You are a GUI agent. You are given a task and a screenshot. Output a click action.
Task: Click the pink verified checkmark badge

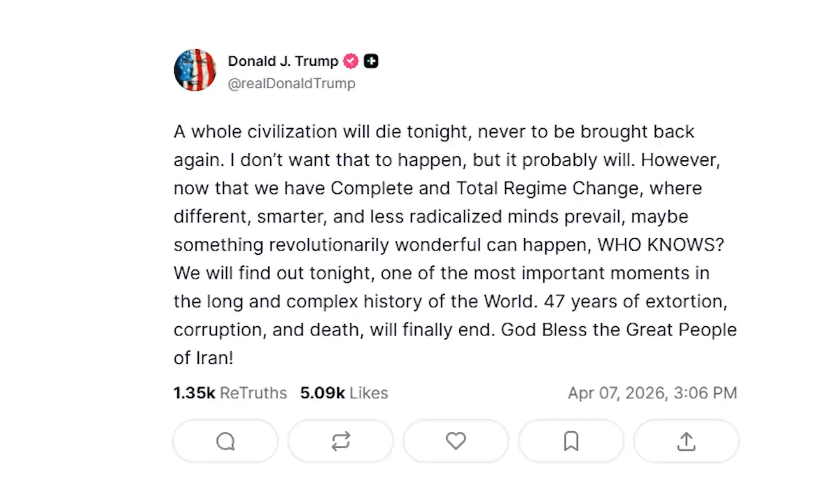[x=351, y=62]
